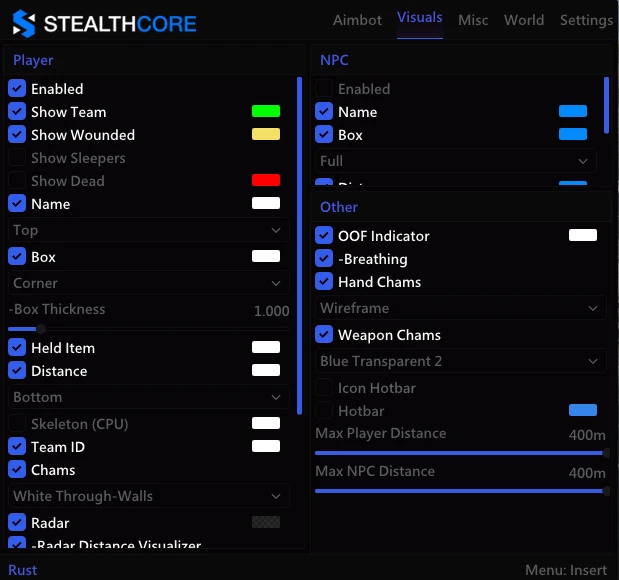Open the box style Corner dropdown

[x=148, y=283]
